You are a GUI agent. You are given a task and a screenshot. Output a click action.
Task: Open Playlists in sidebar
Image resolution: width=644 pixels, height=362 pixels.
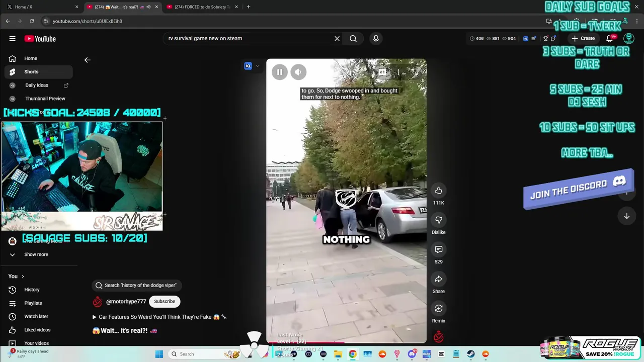[38, 303]
